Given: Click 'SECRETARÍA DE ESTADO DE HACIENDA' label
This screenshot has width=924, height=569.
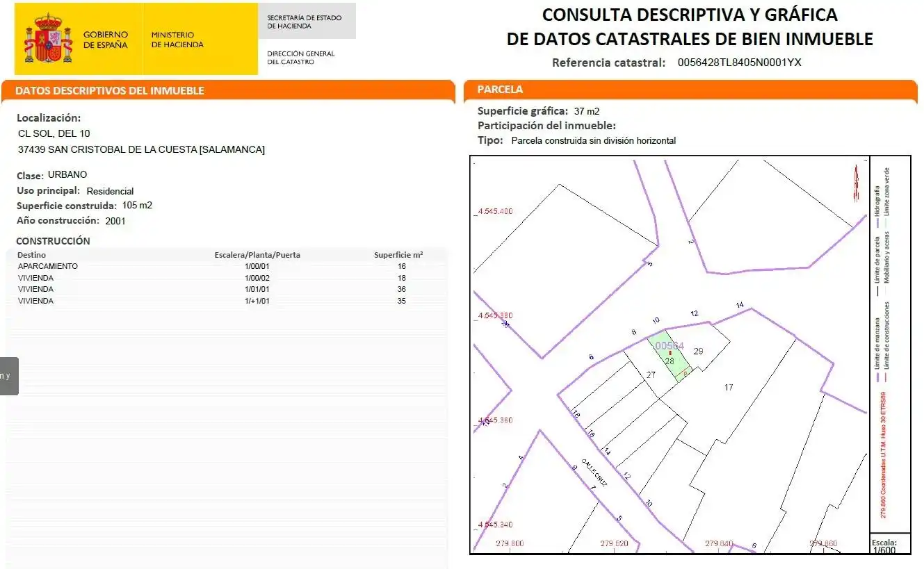Looking at the screenshot, I should coord(305,22).
